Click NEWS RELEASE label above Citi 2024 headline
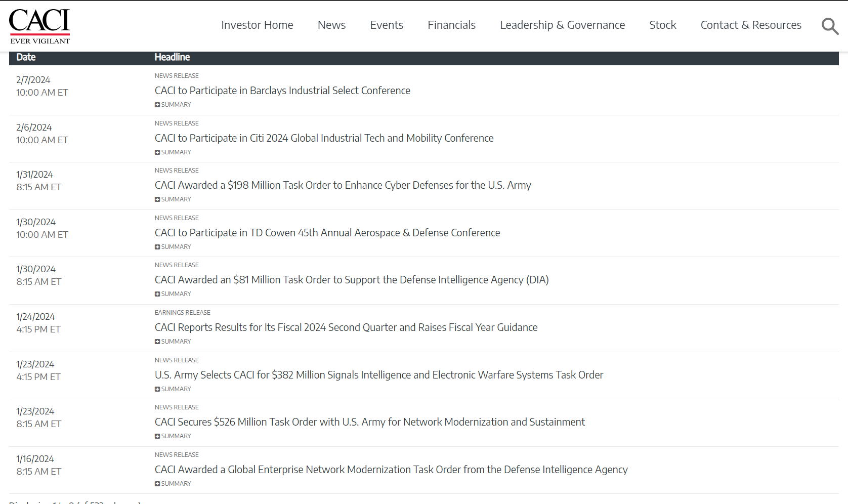The height and width of the screenshot is (504, 848). click(x=177, y=123)
